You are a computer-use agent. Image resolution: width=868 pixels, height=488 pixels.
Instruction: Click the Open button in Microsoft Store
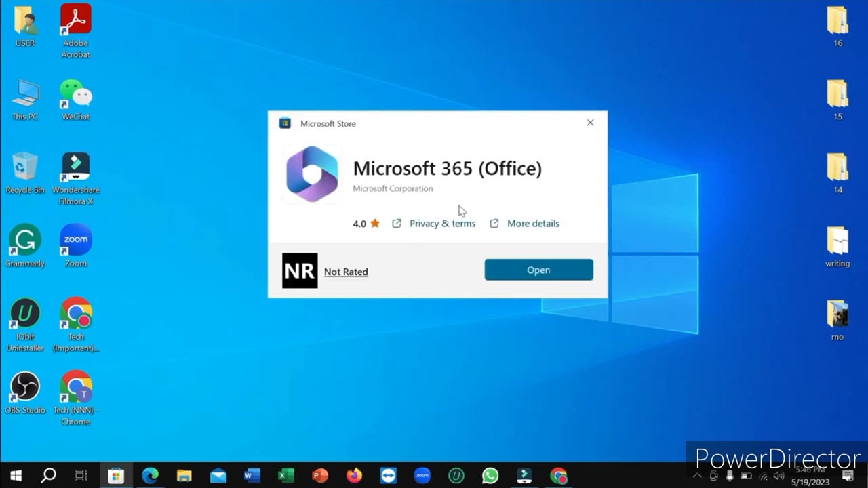click(538, 270)
